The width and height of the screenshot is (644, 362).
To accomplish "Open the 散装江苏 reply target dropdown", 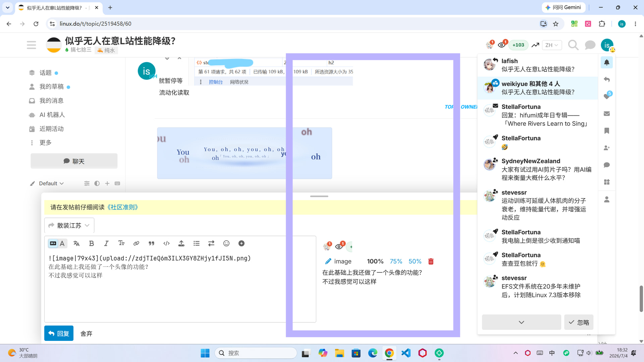I will [x=69, y=226].
